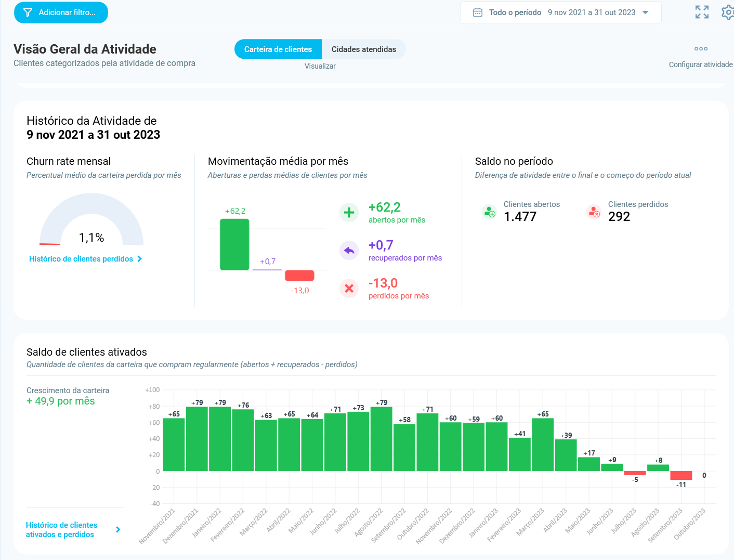This screenshot has height=560, width=734.
Task: Select the red Setembro/2023 -11 bar
Action: pos(681,476)
